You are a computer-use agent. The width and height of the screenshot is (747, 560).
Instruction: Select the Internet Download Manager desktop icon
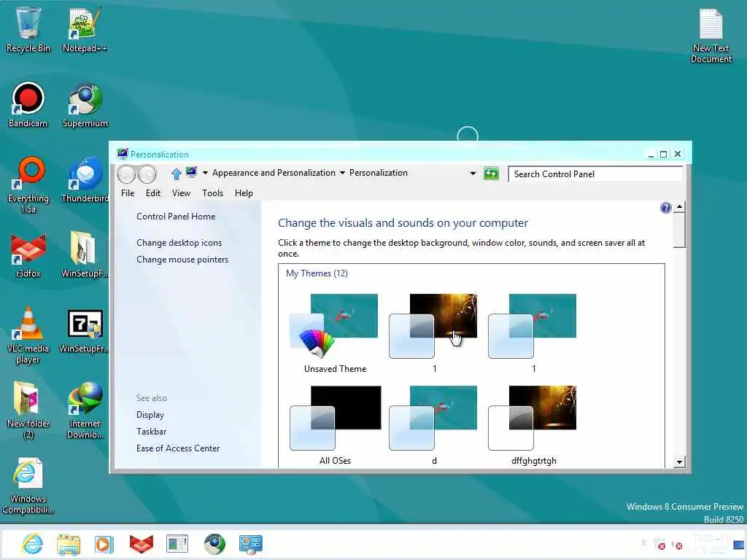click(85, 411)
